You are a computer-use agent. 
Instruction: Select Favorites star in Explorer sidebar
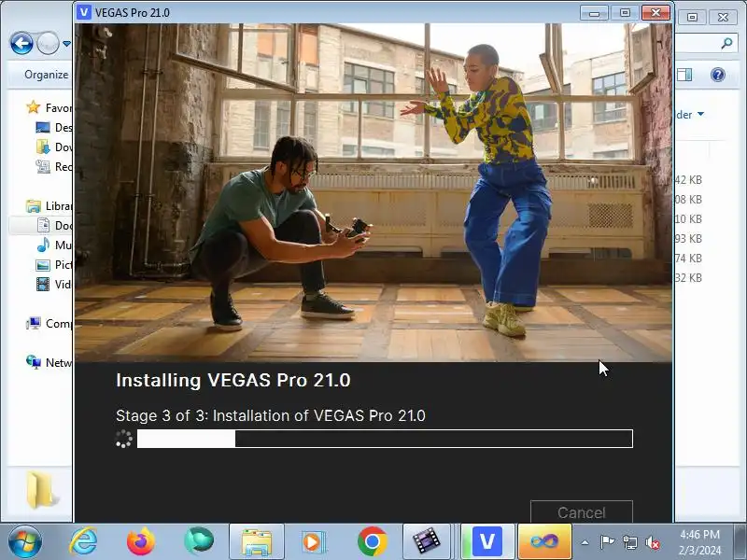(34, 107)
